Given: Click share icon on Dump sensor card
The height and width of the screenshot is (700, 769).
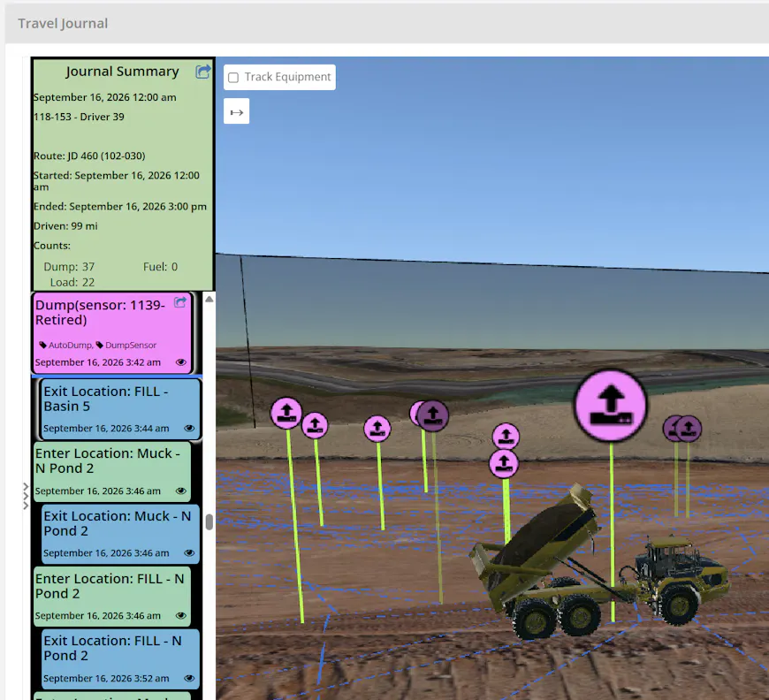Looking at the screenshot, I should click(x=180, y=301).
